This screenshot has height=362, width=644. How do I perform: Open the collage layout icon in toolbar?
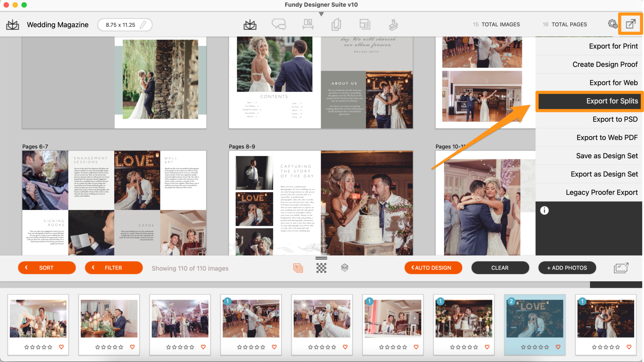[x=365, y=24]
